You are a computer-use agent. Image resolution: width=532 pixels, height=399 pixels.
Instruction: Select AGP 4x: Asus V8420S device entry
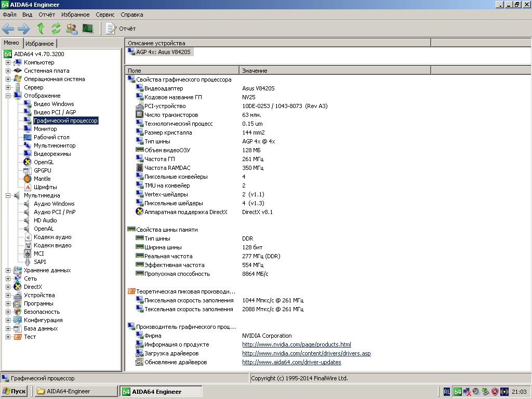point(160,52)
